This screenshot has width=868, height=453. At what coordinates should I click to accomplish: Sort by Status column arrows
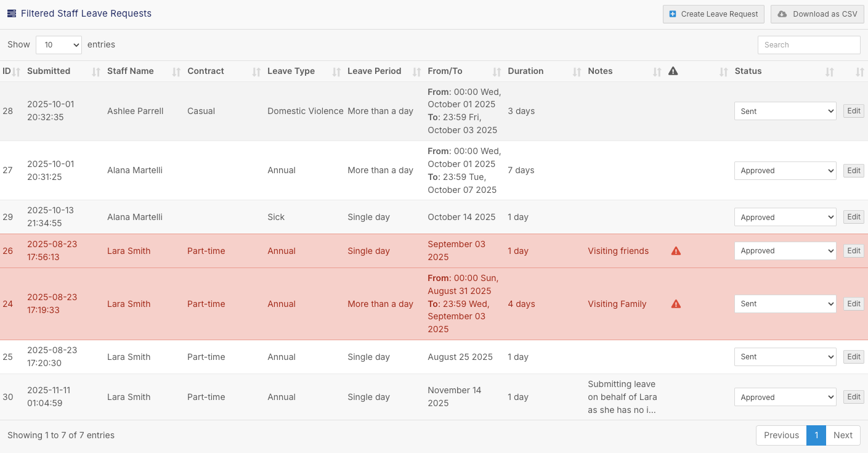[830, 72]
